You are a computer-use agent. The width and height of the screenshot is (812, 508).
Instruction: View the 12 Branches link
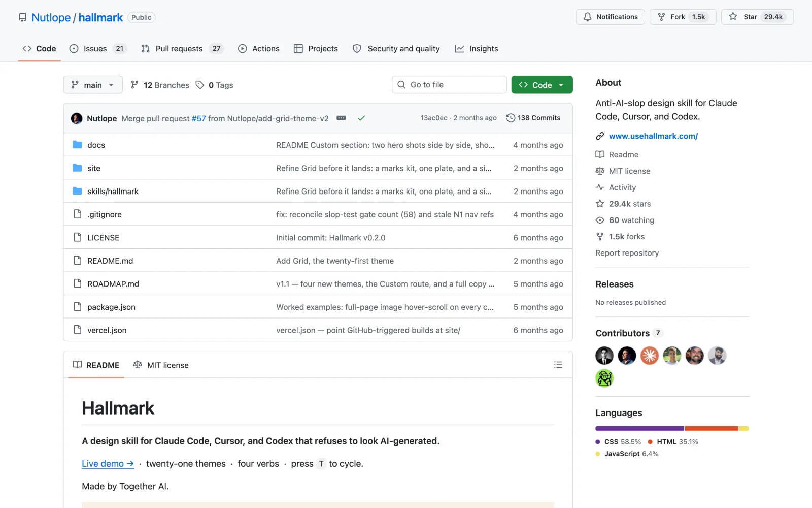click(160, 85)
